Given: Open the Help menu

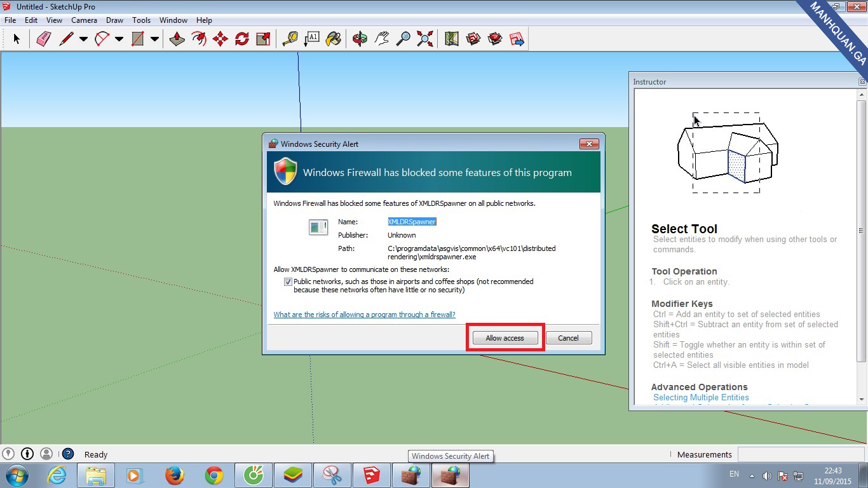Looking at the screenshot, I should click(204, 20).
